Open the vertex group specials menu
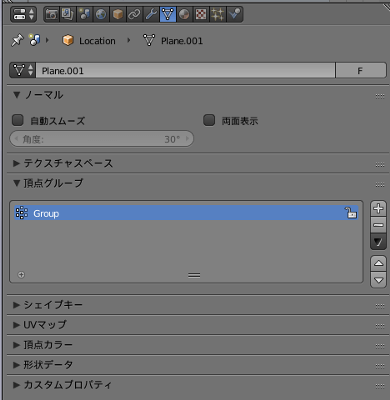The image size is (390, 400). 378,242
